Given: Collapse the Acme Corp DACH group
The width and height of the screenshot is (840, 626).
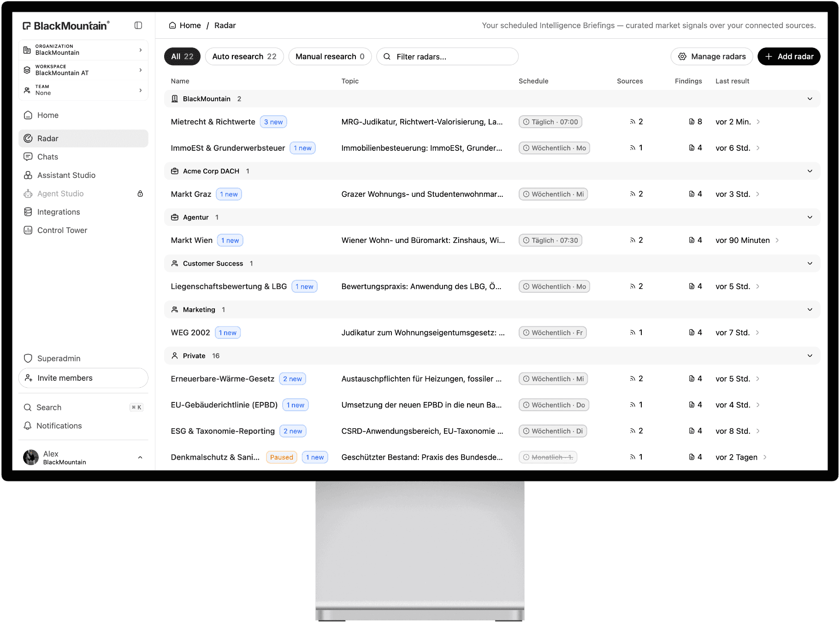Looking at the screenshot, I should (x=810, y=171).
